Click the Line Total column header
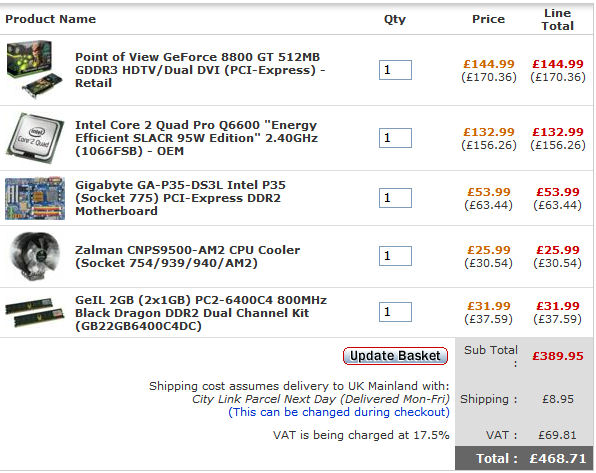The width and height of the screenshot is (596, 473). click(x=558, y=19)
